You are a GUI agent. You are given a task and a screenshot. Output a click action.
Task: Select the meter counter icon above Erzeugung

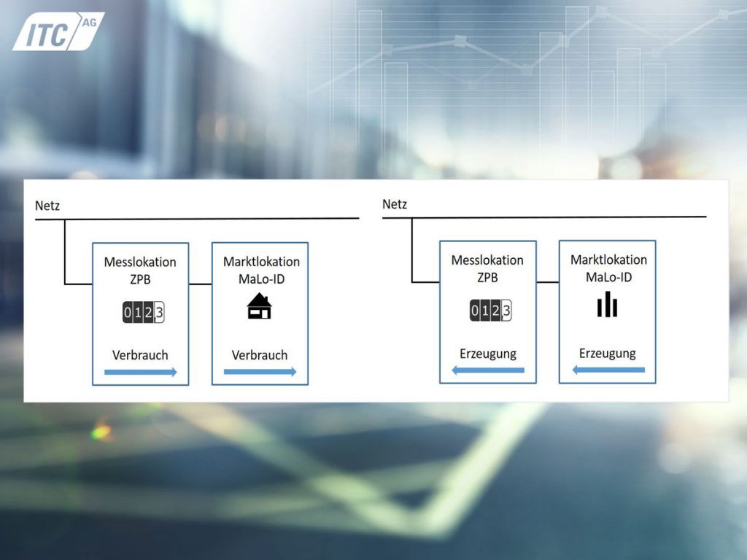click(488, 312)
